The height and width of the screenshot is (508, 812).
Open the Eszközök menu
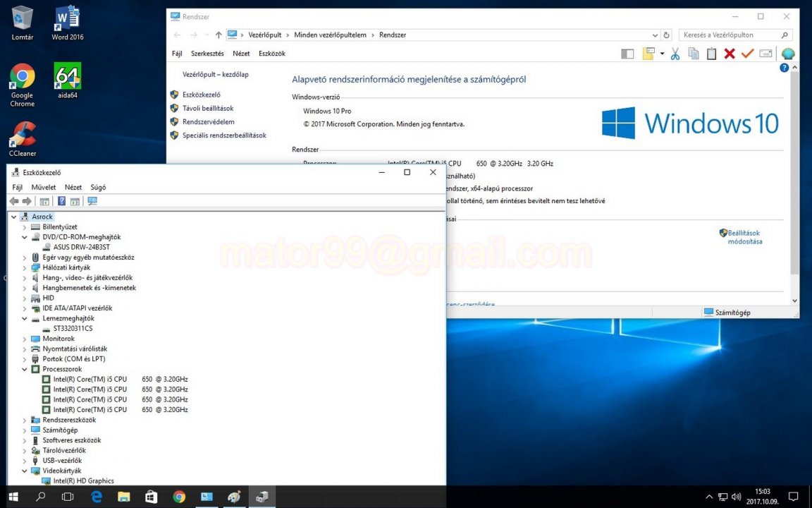(x=272, y=54)
